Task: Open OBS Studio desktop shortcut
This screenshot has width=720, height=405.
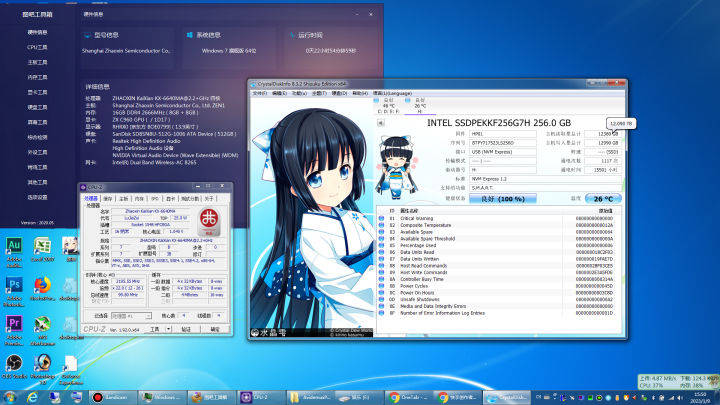Action: [14, 367]
